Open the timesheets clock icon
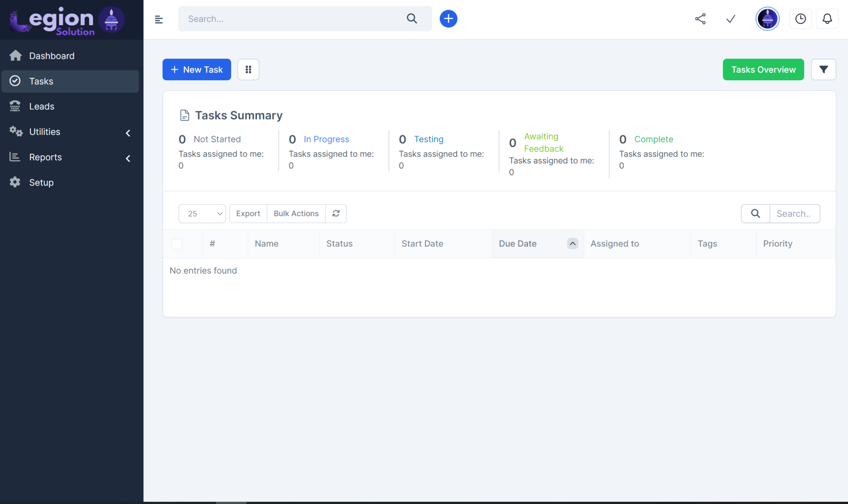848x504 pixels. 800,19
